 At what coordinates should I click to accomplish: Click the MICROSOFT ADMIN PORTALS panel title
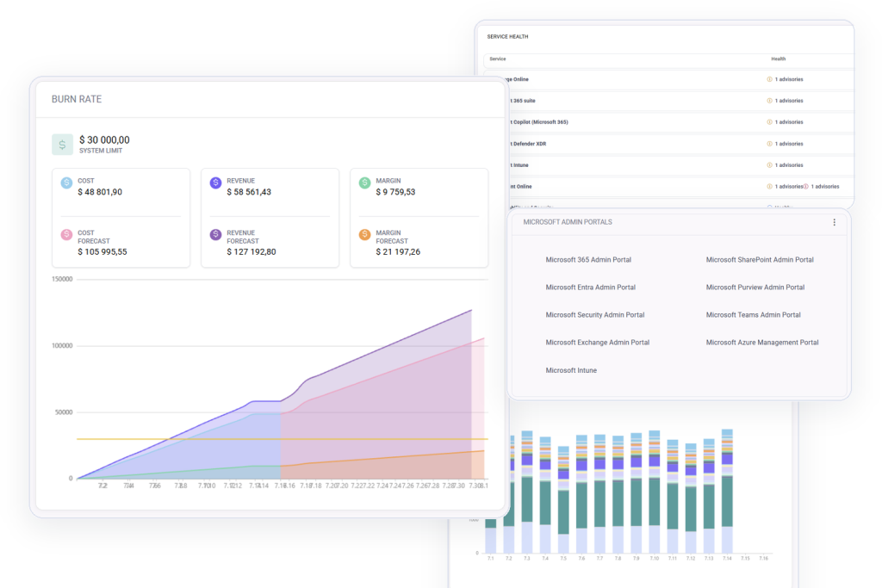pyautogui.click(x=568, y=222)
